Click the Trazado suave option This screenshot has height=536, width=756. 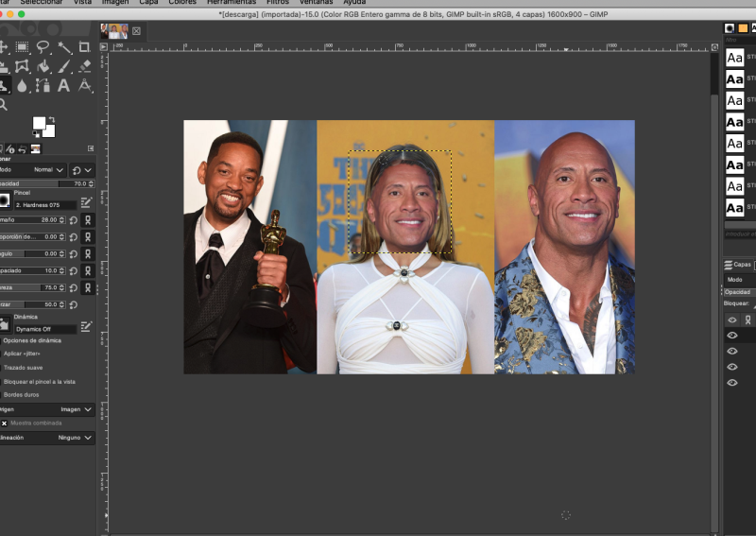[23, 367]
